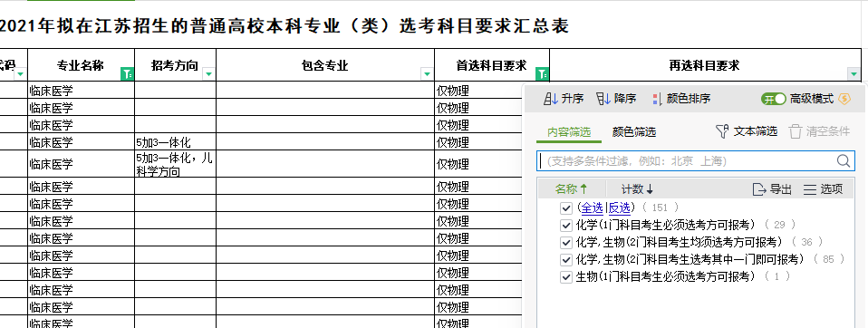Viewport: 868px width, 328px height.
Task: Click 全选 select all link
Action: 592,208
